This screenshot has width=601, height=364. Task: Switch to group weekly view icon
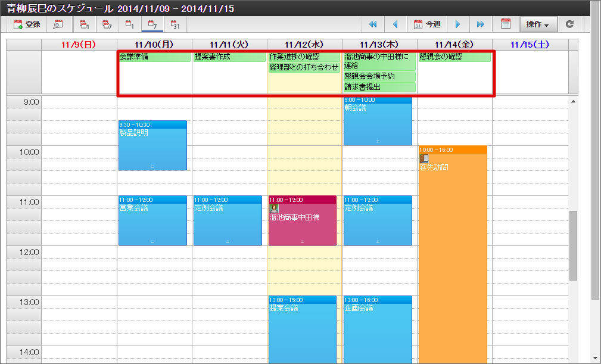107,24
